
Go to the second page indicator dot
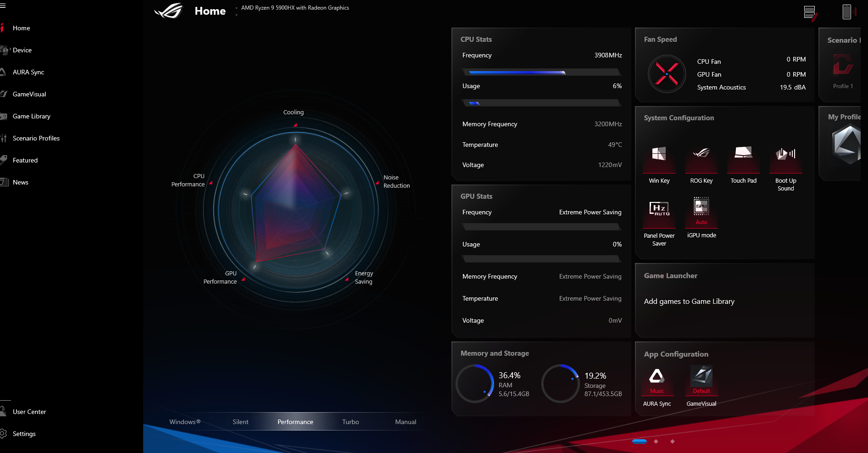click(x=656, y=442)
